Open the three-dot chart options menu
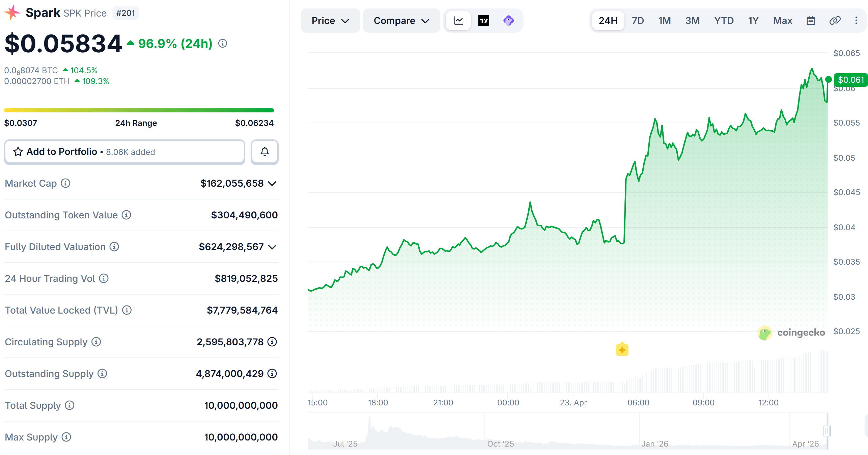Viewport: 868px width, 455px height. click(x=856, y=21)
